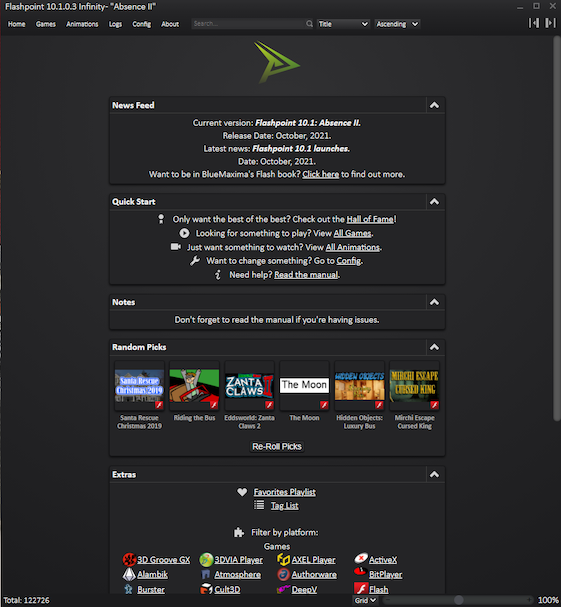The image size is (561, 607).
Task: Collapse the Quick Start section
Action: [x=434, y=201]
